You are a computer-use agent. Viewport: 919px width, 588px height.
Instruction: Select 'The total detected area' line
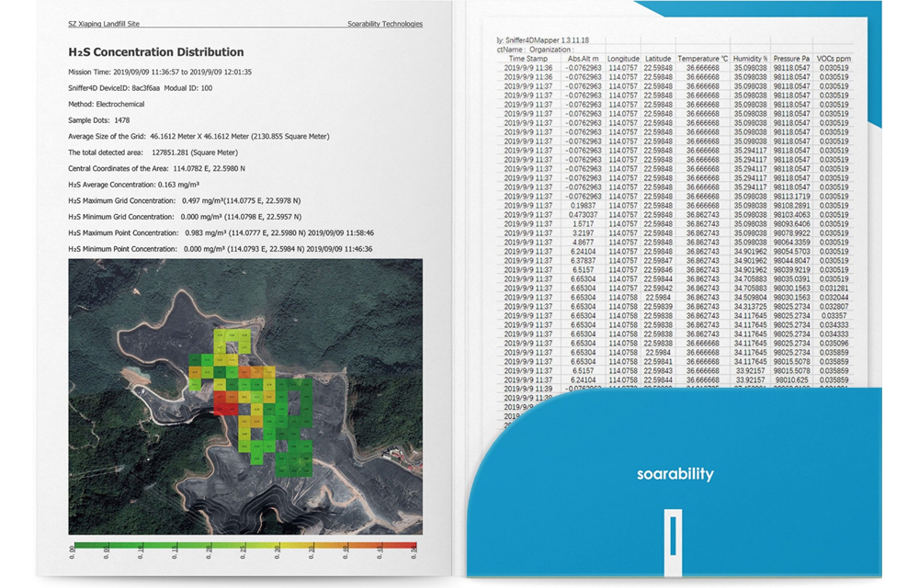(153, 153)
